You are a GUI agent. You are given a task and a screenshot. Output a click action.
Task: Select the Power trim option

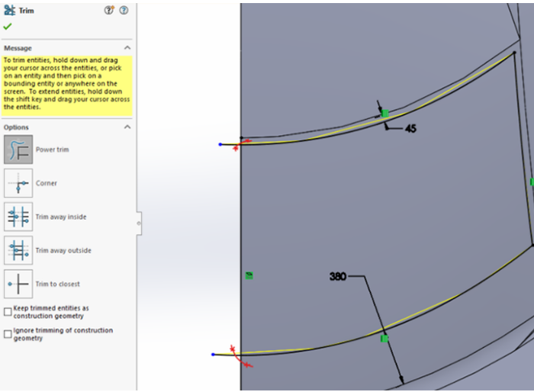(18, 149)
